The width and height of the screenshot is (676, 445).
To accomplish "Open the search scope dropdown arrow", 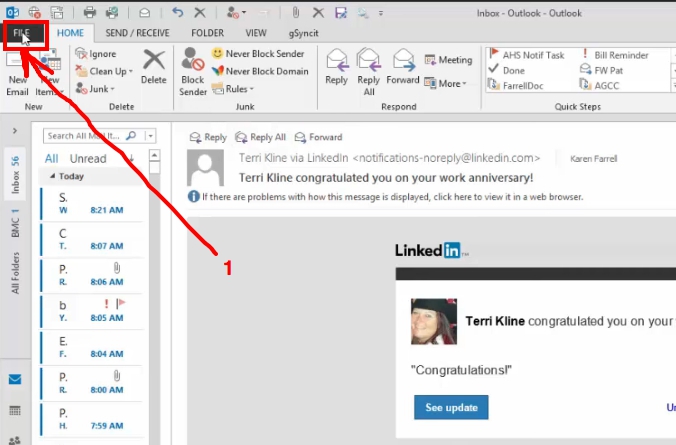I will click(150, 136).
